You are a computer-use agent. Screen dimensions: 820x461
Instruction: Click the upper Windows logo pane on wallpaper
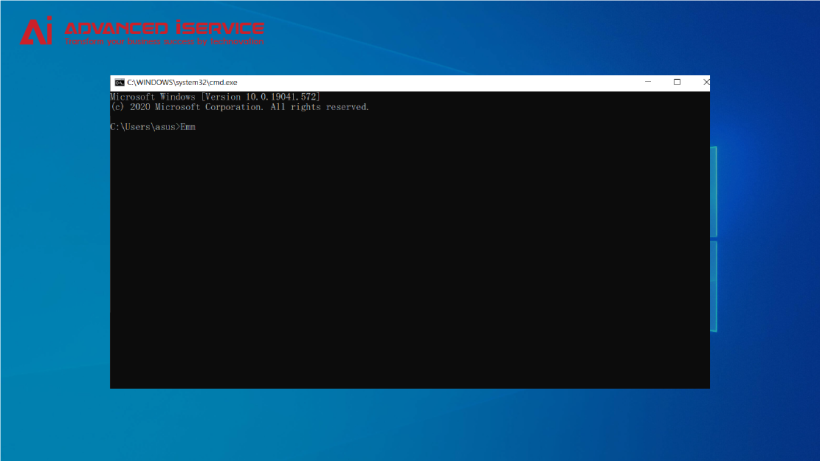tap(714, 190)
